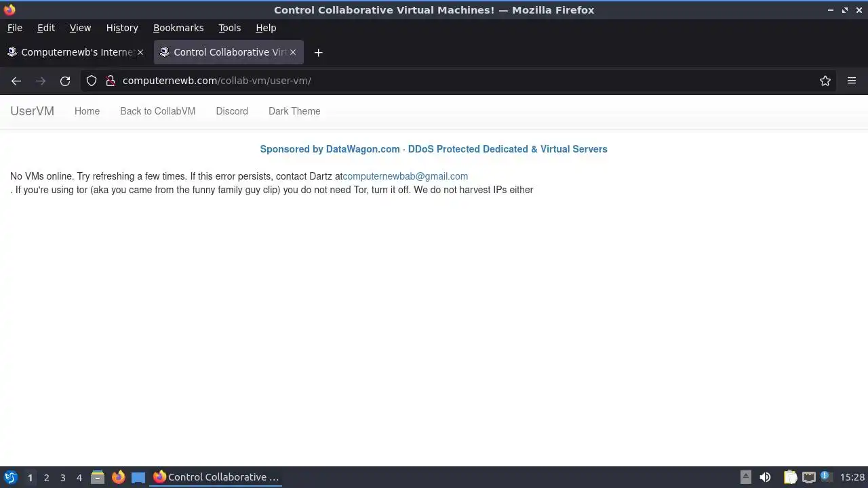Click the forward navigation arrow
This screenshot has width=868, height=488.
(41, 81)
